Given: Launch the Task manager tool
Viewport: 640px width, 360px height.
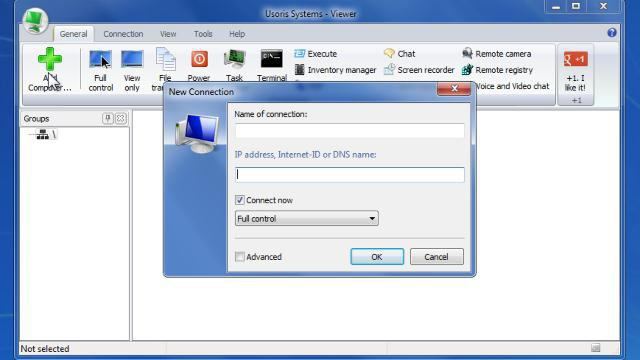Looking at the screenshot, I should click(x=234, y=60).
